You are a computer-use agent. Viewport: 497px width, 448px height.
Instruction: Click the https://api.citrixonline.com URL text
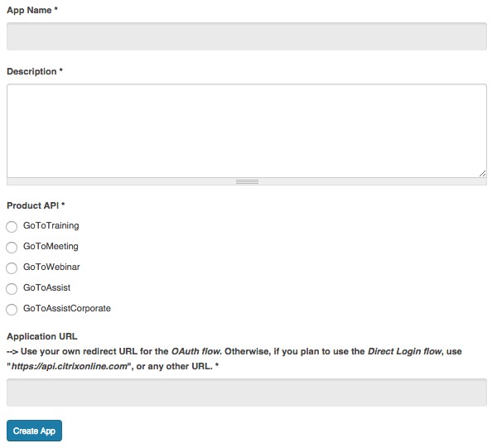[69, 366]
